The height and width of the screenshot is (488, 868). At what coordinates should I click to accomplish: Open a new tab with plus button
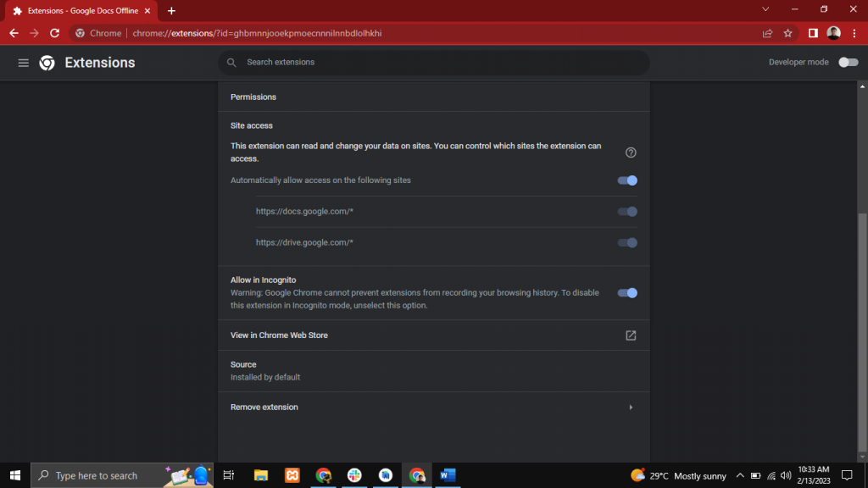pos(171,10)
